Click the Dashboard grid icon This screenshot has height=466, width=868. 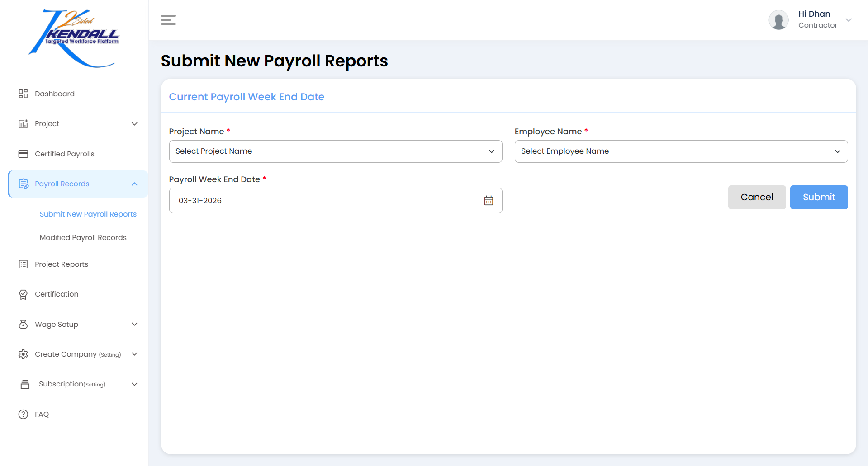[x=23, y=94]
